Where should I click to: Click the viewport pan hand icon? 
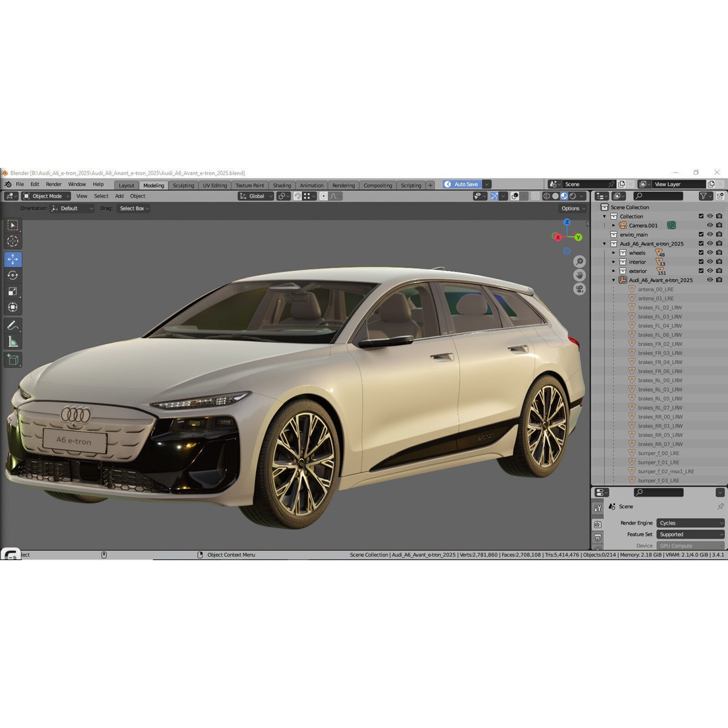pyautogui.click(x=579, y=275)
